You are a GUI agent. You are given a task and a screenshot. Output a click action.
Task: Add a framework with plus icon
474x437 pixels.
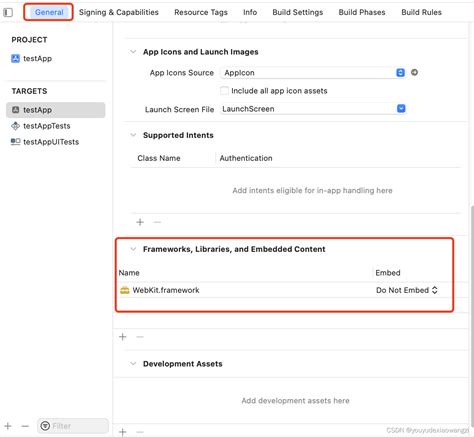tap(123, 337)
